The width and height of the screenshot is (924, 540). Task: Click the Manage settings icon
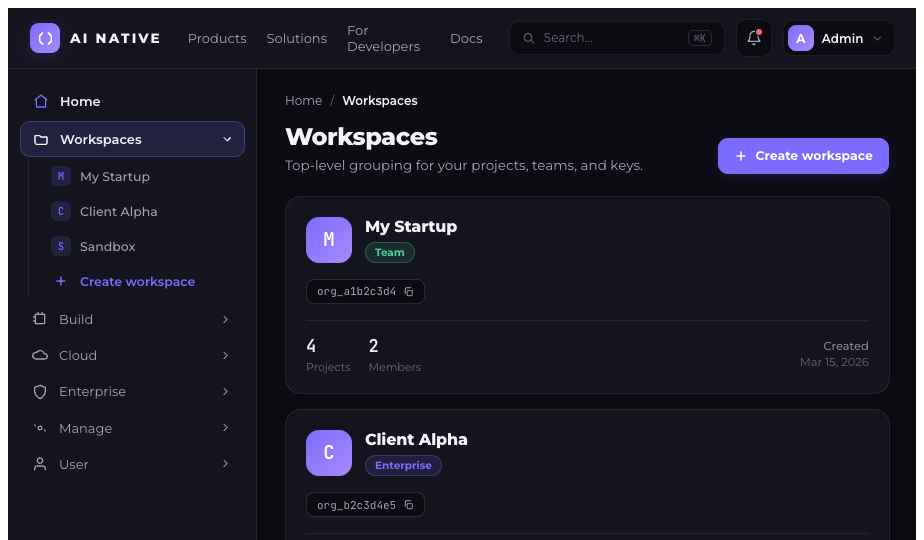coord(39,428)
